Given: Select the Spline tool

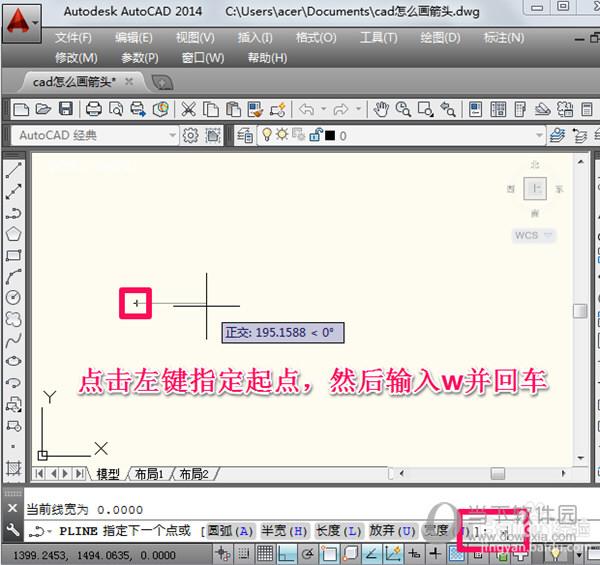Looking at the screenshot, I should [13, 340].
